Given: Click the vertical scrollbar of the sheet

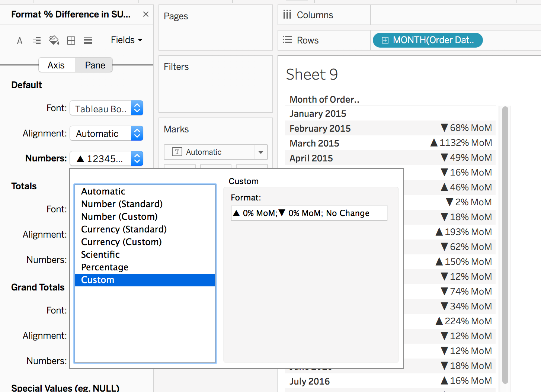Looking at the screenshot, I should (505, 245).
